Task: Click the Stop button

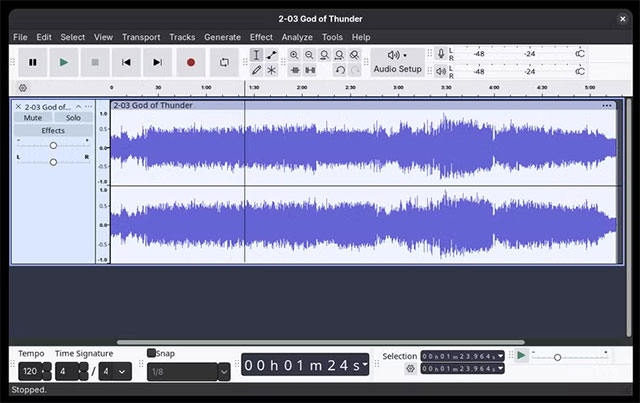Action: pyautogui.click(x=95, y=62)
